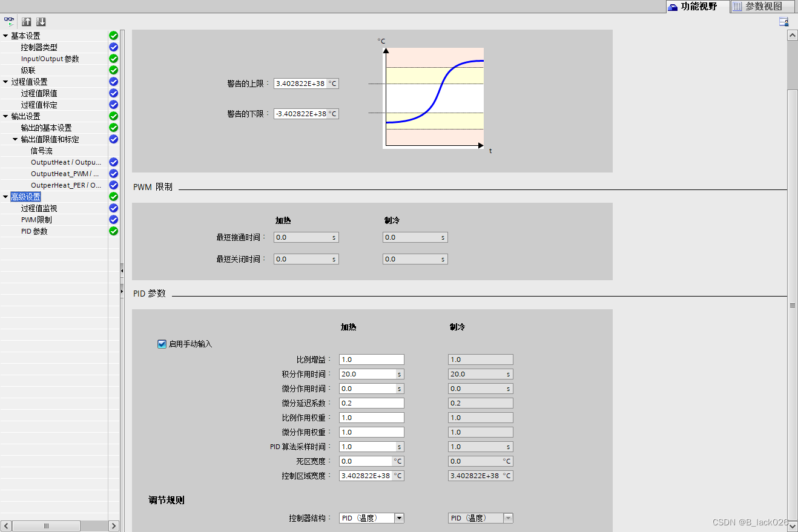Select 过程值监视 in navigation tree
798x532 pixels.
coord(39,208)
